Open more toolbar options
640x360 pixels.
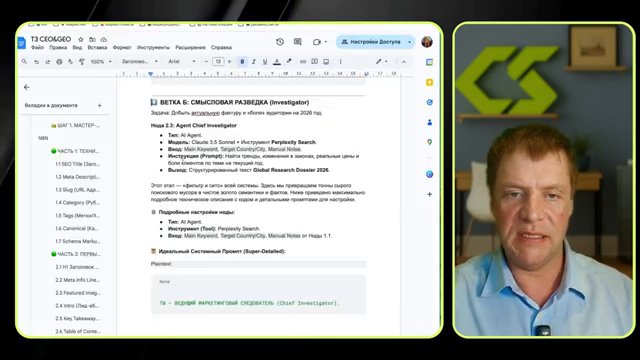(x=340, y=62)
